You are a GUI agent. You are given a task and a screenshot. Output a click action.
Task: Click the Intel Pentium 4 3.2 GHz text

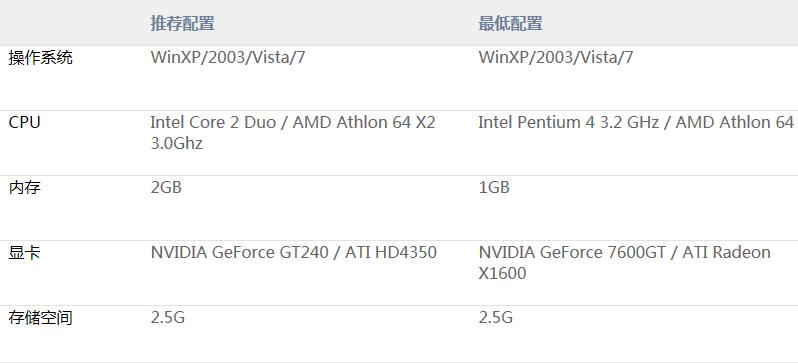pyautogui.click(x=569, y=122)
